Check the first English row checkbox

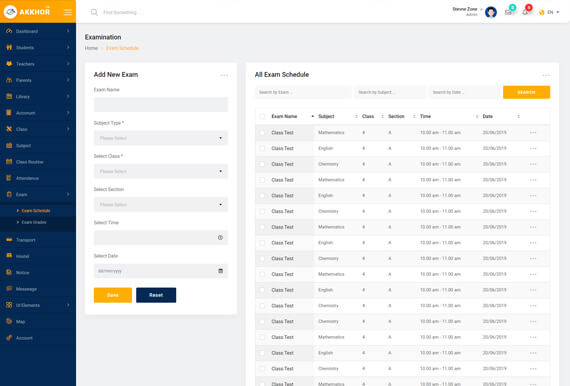tap(262, 148)
